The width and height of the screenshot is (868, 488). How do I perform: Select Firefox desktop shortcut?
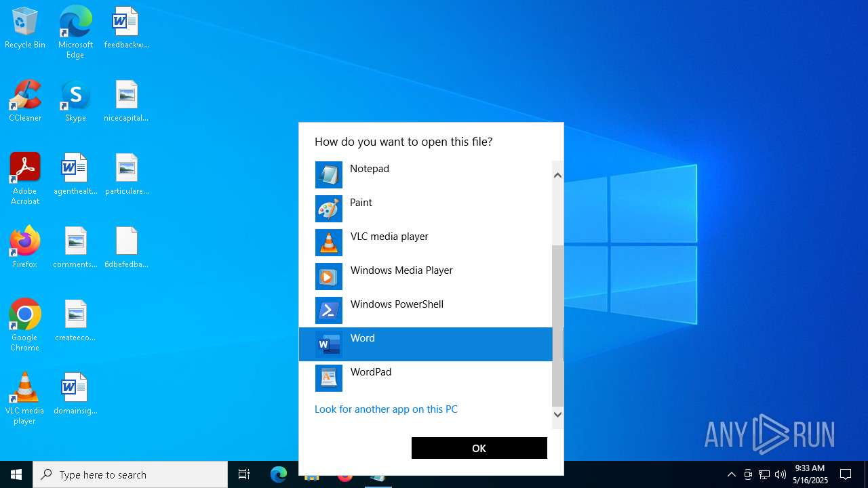[25, 248]
